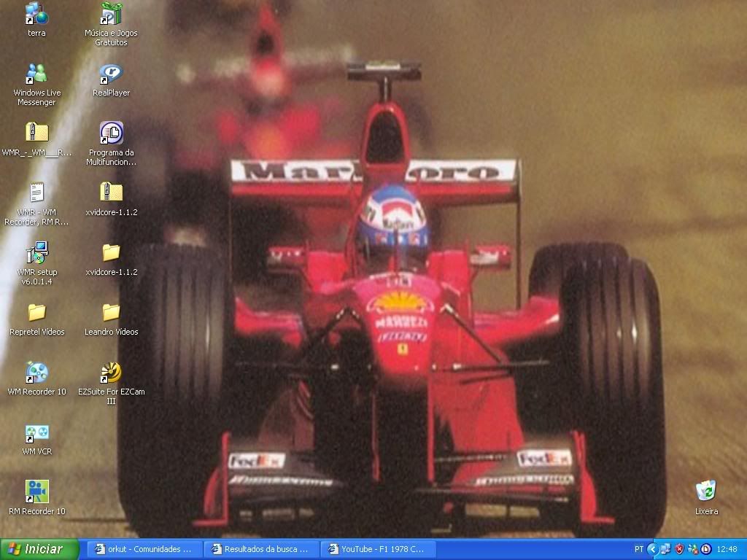Image resolution: width=747 pixels, height=560 pixels.
Task: Select the RM Recorder 10 shortcut
Action: pyautogui.click(x=36, y=492)
